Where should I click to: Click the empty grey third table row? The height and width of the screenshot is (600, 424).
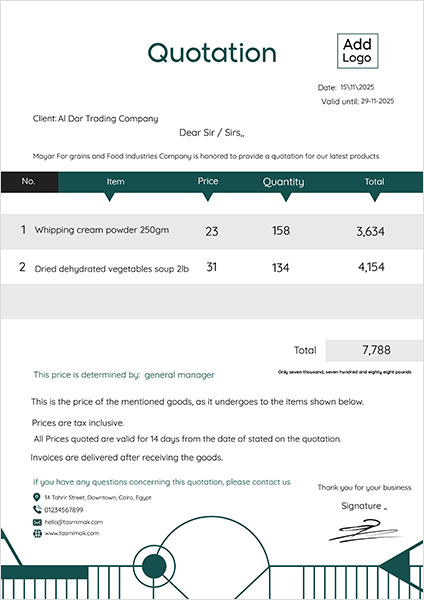pos(212,302)
